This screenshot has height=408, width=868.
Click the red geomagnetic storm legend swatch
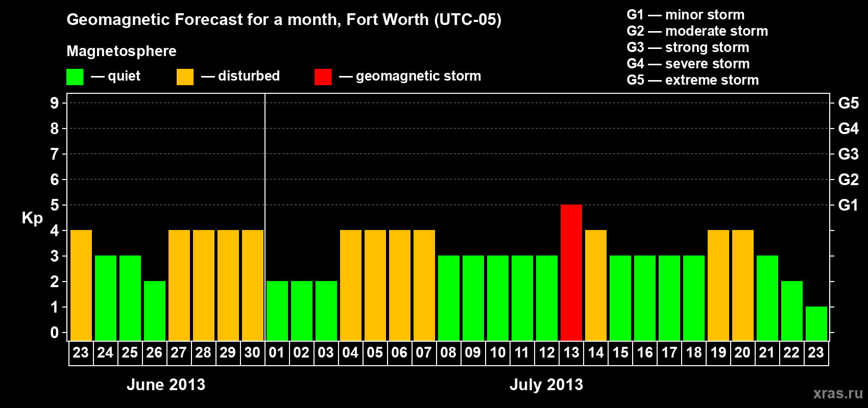[323, 77]
